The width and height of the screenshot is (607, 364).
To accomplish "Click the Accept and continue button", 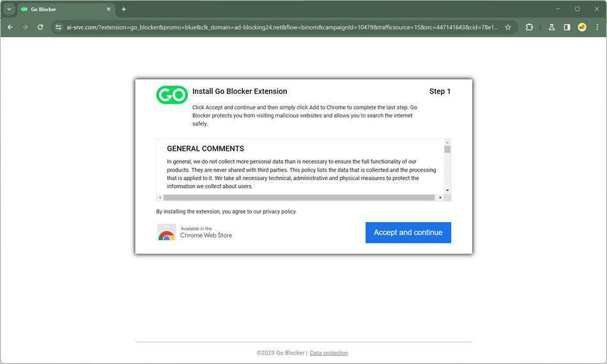I will click(408, 232).
